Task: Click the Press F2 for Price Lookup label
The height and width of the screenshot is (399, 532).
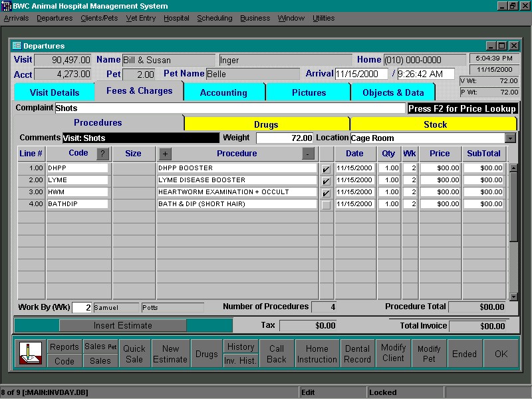Action: (x=462, y=108)
